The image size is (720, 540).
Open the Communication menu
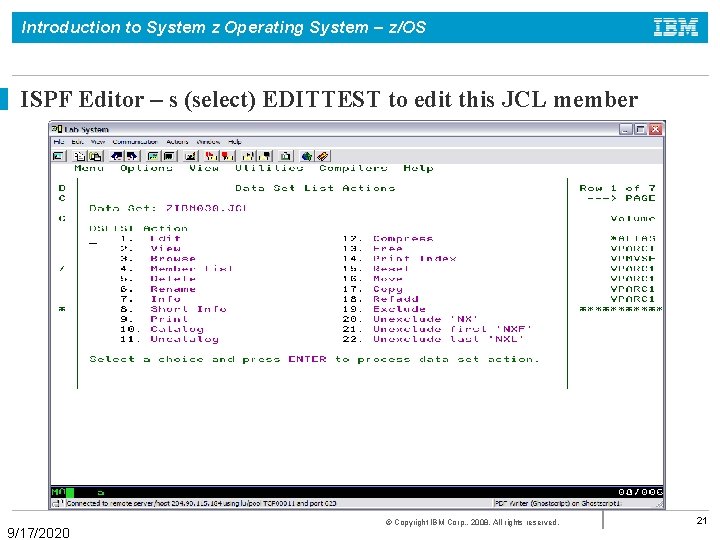(x=135, y=142)
